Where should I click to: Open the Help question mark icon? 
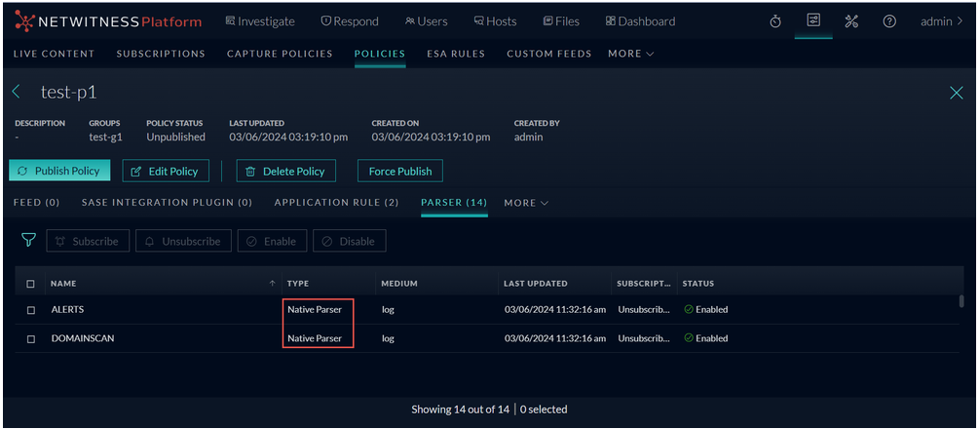pos(889,21)
